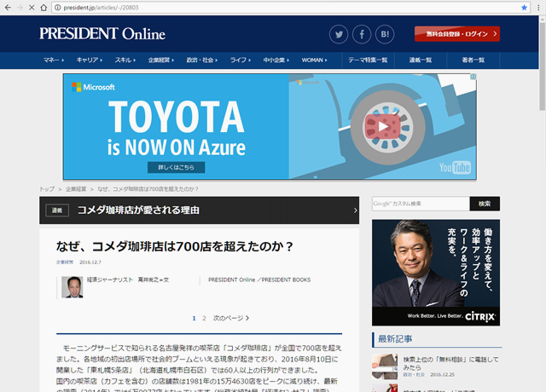
Task: Click the site info icon in address bar
Action: (x=56, y=7)
